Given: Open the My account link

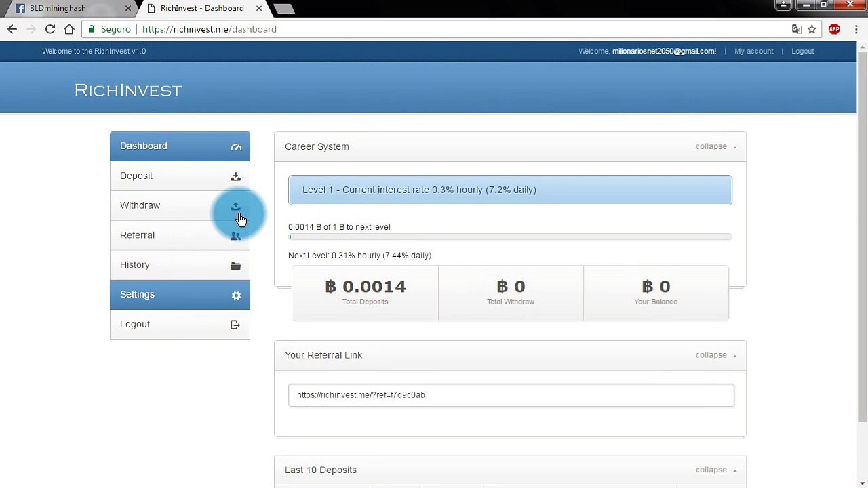Looking at the screenshot, I should coord(753,51).
